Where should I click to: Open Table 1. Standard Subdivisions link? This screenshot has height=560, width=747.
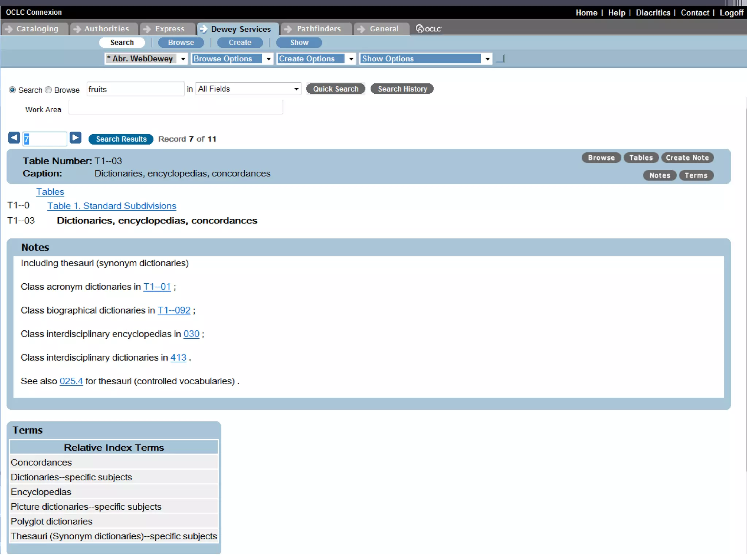(x=112, y=206)
